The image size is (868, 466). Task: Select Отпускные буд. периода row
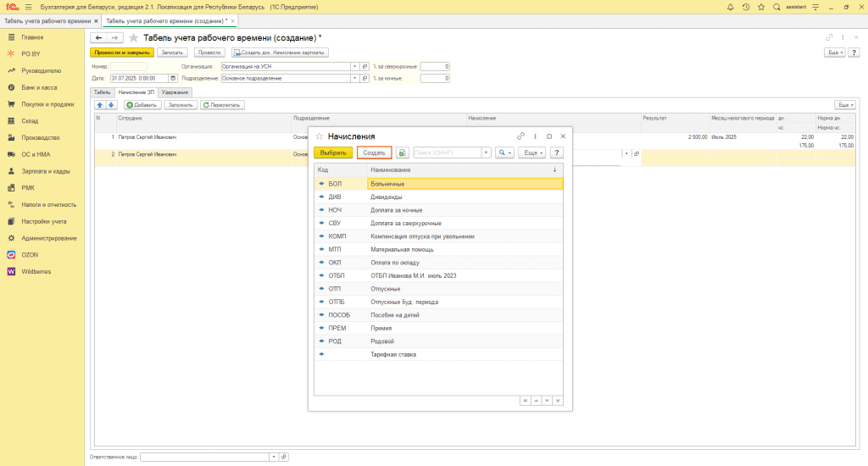438,302
